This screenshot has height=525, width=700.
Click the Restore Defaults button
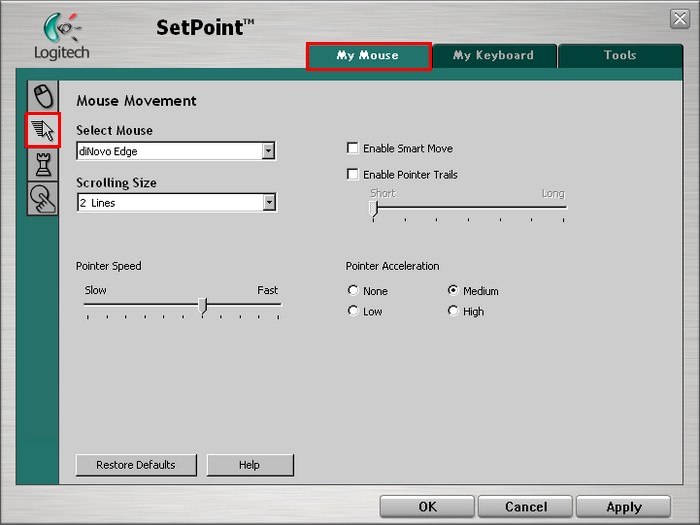click(136, 465)
